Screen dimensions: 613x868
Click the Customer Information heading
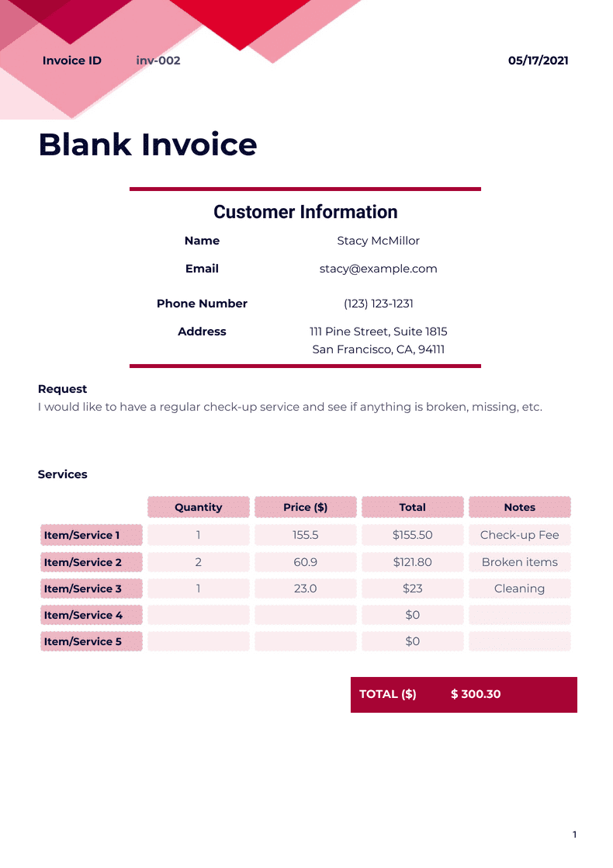pos(305,212)
